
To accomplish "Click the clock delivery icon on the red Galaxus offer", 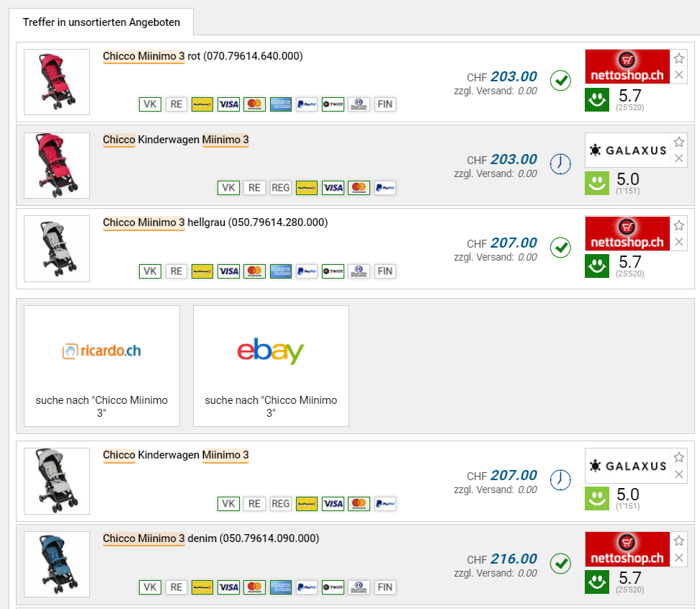I will pyautogui.click(x=560, y=165).
